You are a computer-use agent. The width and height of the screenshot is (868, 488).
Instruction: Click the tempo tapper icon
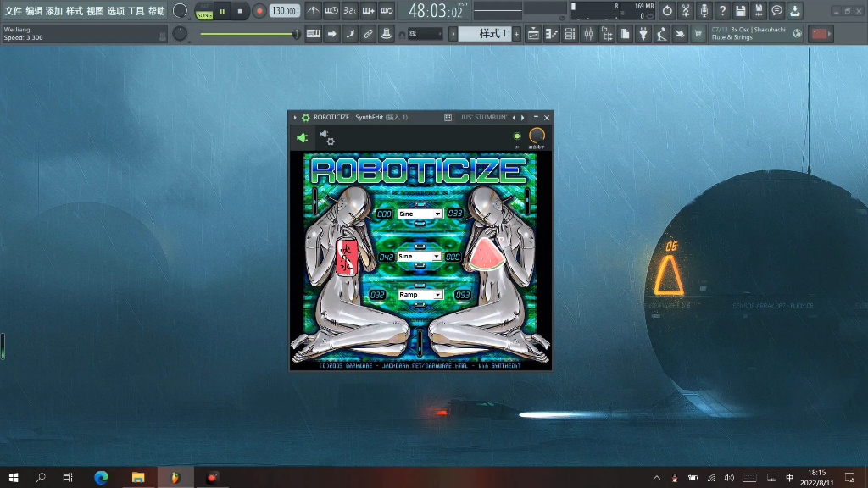click(661, 34)
